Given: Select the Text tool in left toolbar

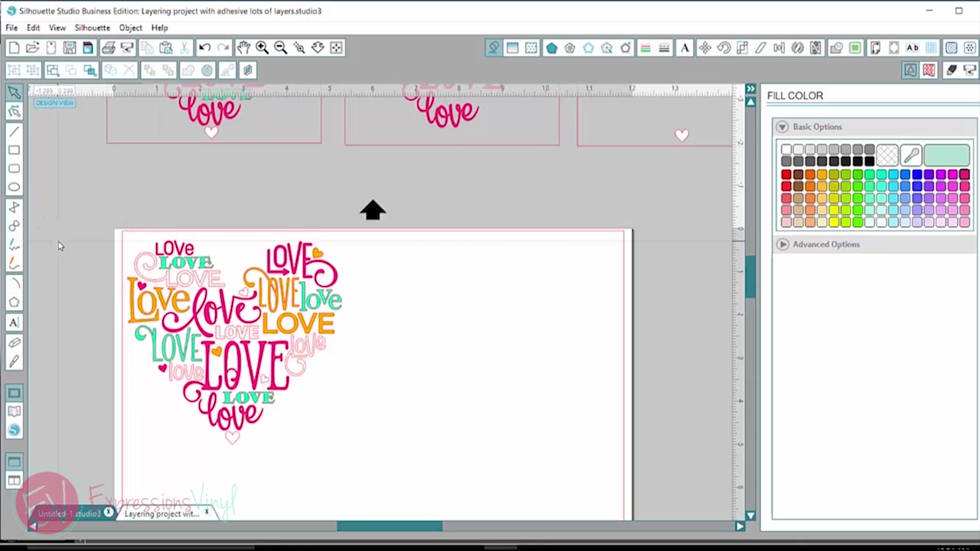Looking at the screenshot, I should point(14,322).
